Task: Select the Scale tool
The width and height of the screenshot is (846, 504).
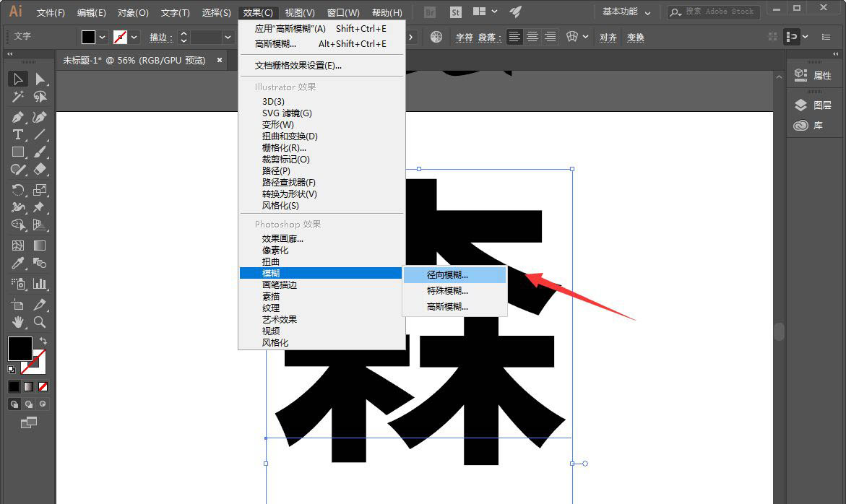Action: (40, 190)
